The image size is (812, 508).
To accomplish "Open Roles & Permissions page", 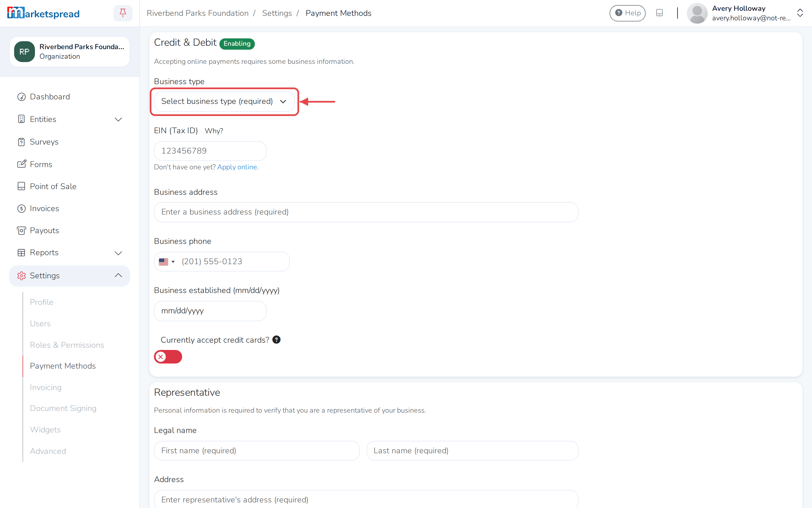I will coord(67,345).
